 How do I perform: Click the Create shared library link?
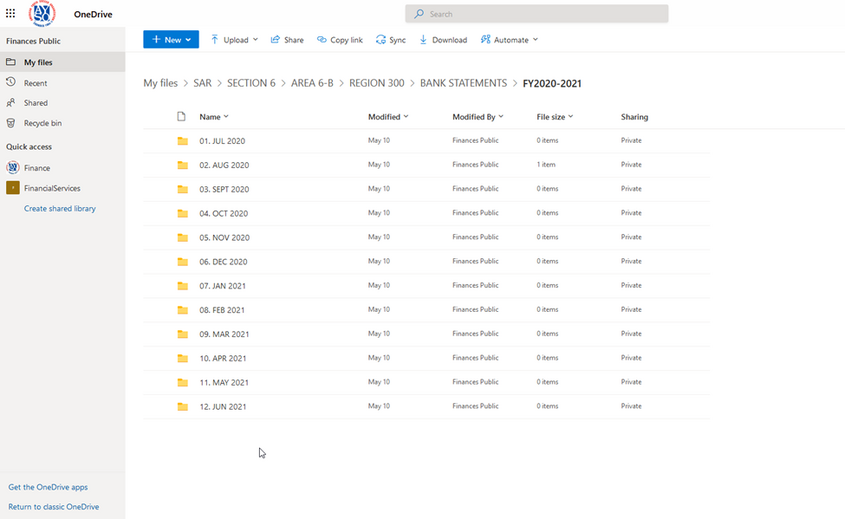tap(60, 208)
